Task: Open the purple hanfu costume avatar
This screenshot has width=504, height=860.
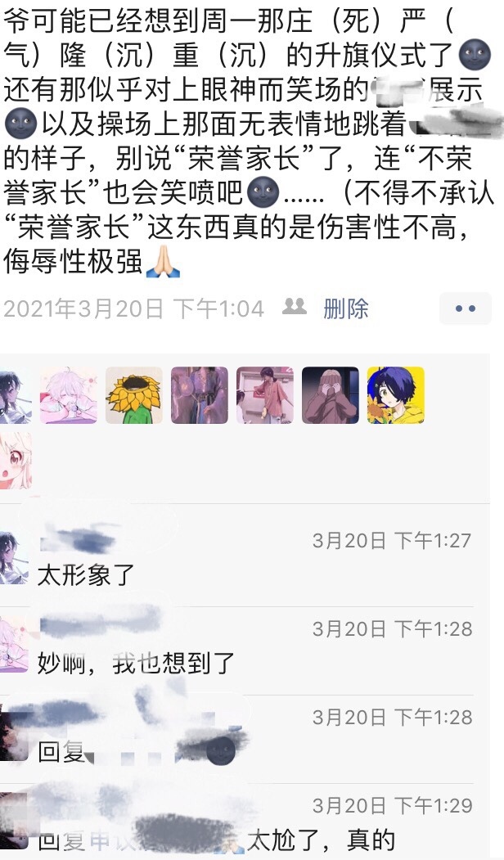Action: tap(199, 395)
